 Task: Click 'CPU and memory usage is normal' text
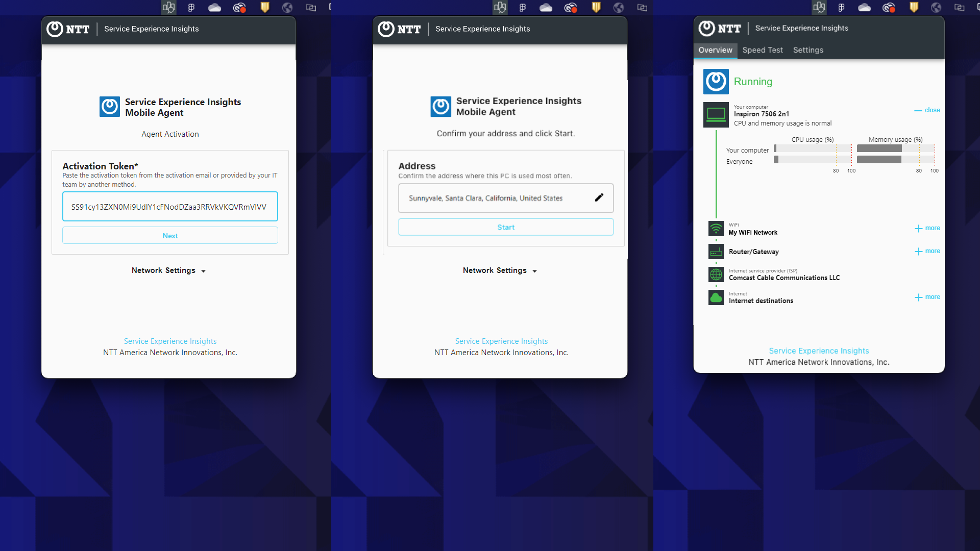pyautogui.click(x=782, y=123)
